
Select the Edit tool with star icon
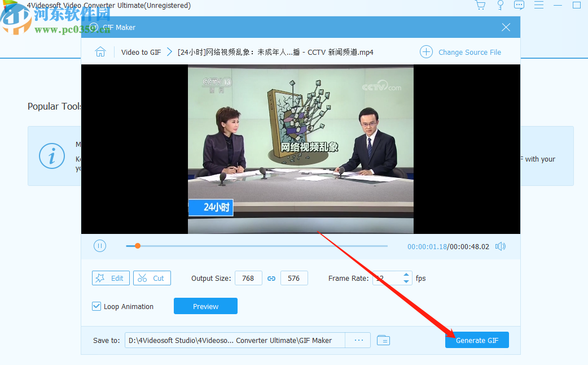(x=111, y=278)
